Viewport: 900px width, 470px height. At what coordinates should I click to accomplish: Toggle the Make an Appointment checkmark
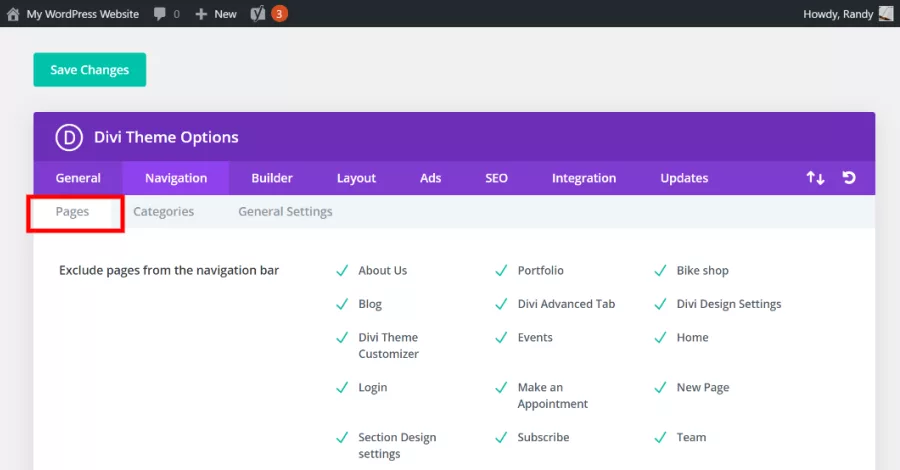[501, 387]
